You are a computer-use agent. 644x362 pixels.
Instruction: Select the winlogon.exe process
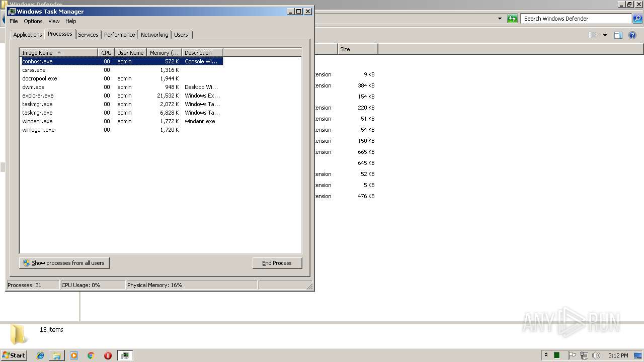click(122, 130)
